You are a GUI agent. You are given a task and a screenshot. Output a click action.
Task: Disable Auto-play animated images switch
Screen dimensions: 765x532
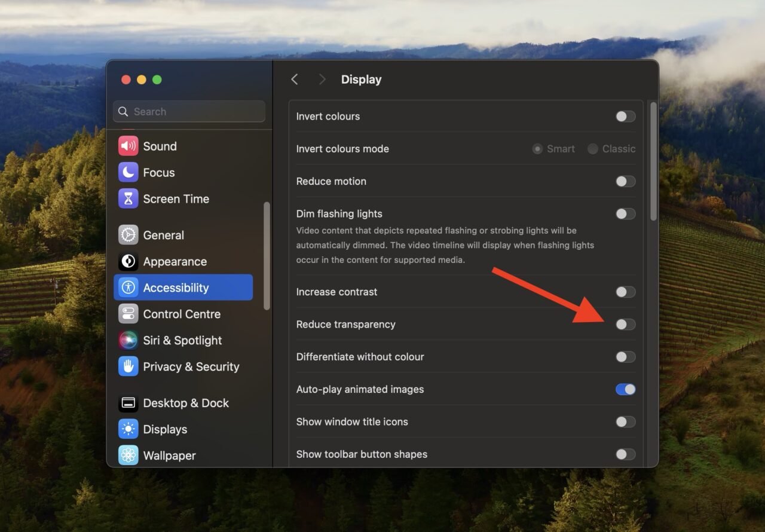626,389
